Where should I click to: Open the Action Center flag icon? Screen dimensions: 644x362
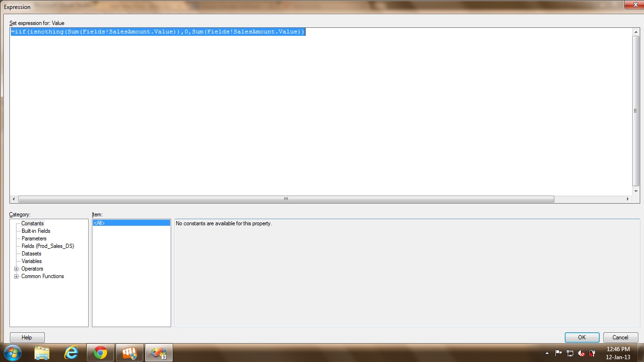pos(559,353)
